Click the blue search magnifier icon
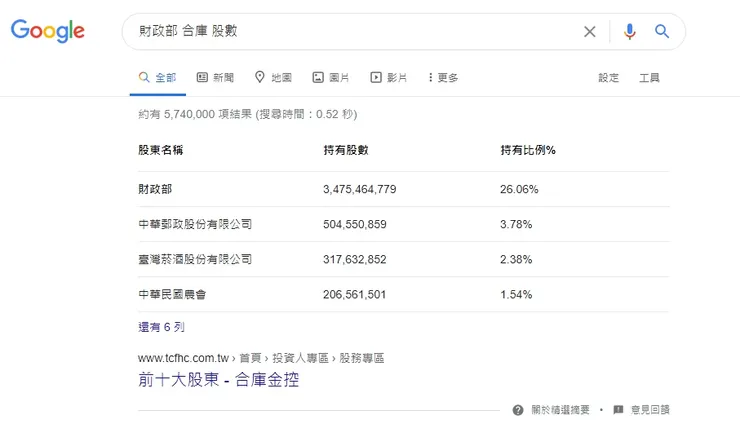This screenshot has width=740, height=445. click(662, 32)
